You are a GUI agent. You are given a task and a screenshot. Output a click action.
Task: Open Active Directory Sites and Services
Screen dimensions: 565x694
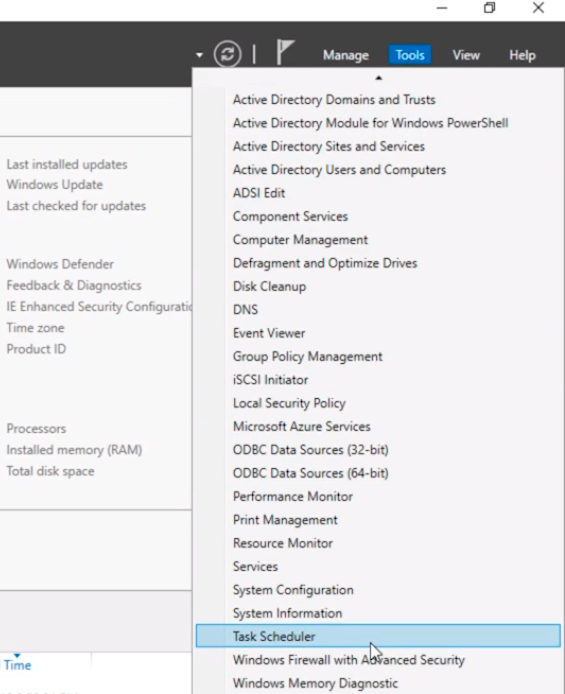(329, 147)
